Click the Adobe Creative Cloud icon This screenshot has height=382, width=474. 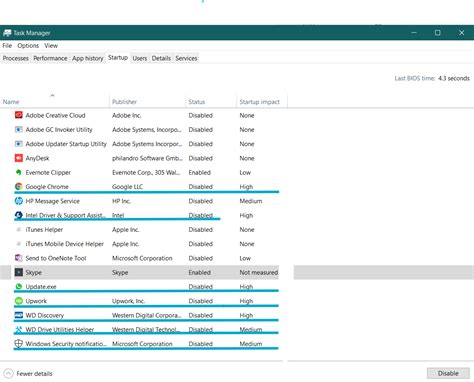click(x=19, y=115)
